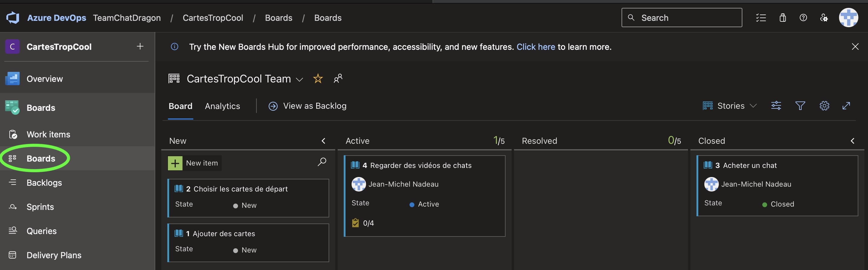The image size is (868, 270).
Task: Click the Active column header
Action: (358, 141)
